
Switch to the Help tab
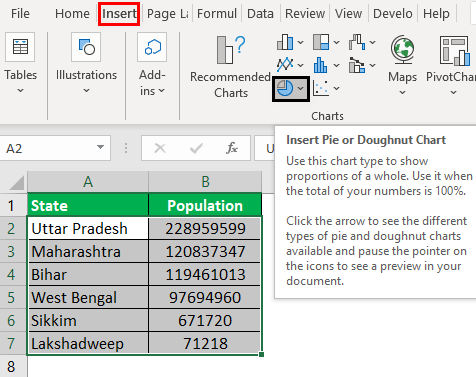[436, 14]
